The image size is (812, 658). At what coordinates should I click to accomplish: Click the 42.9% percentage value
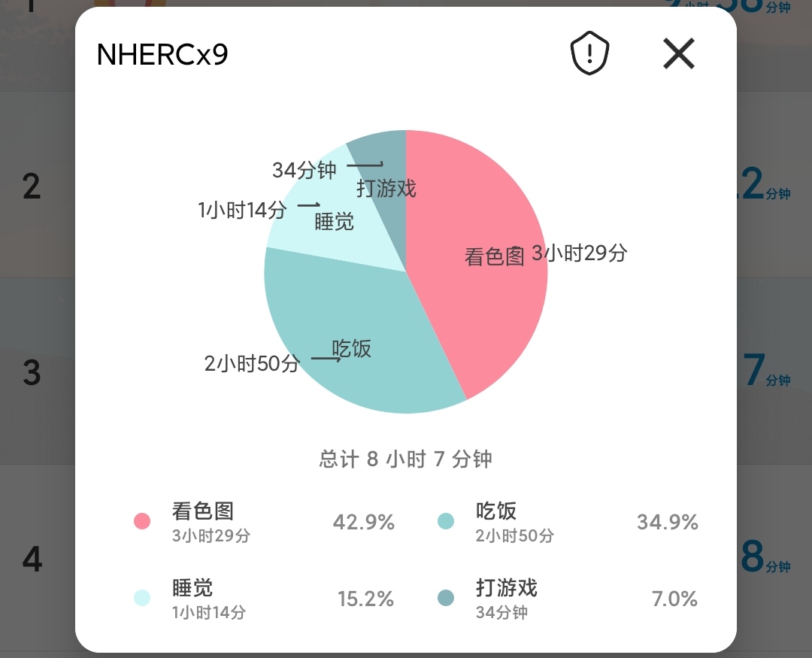point(364,522)
